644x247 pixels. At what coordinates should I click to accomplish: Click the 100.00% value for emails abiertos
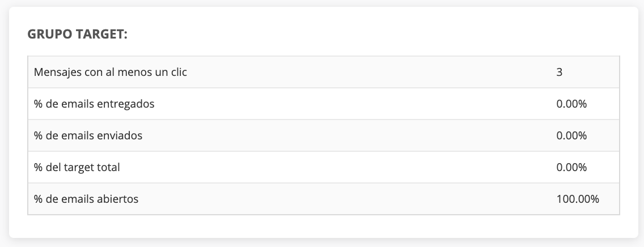(578, 199)
